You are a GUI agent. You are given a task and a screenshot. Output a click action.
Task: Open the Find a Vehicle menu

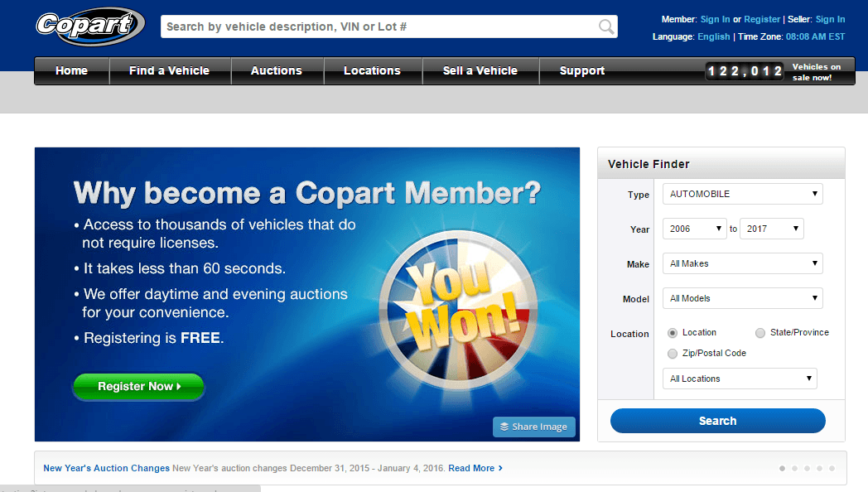coord(170,71)
